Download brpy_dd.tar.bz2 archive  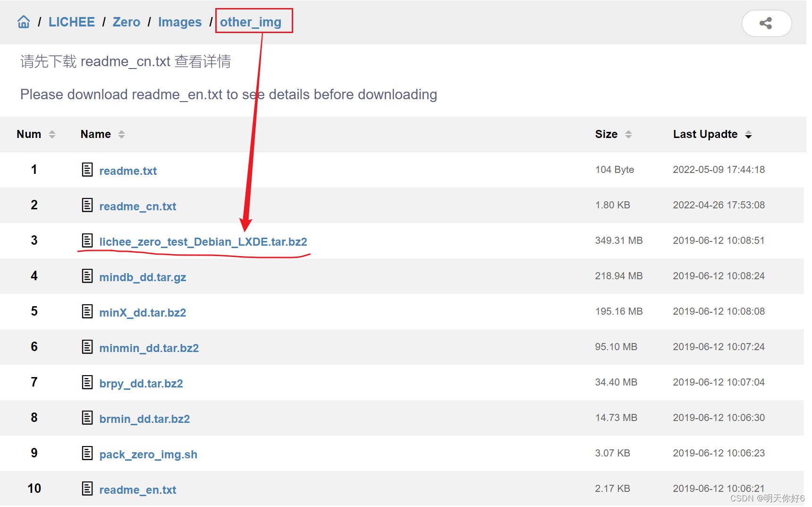pyautogui.click(x=141, y=384)
